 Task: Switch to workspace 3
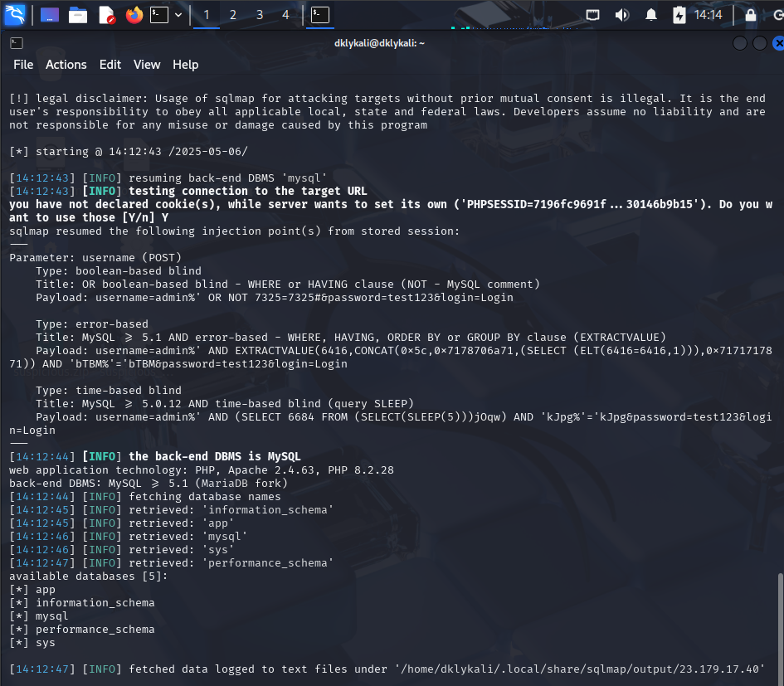260,15
